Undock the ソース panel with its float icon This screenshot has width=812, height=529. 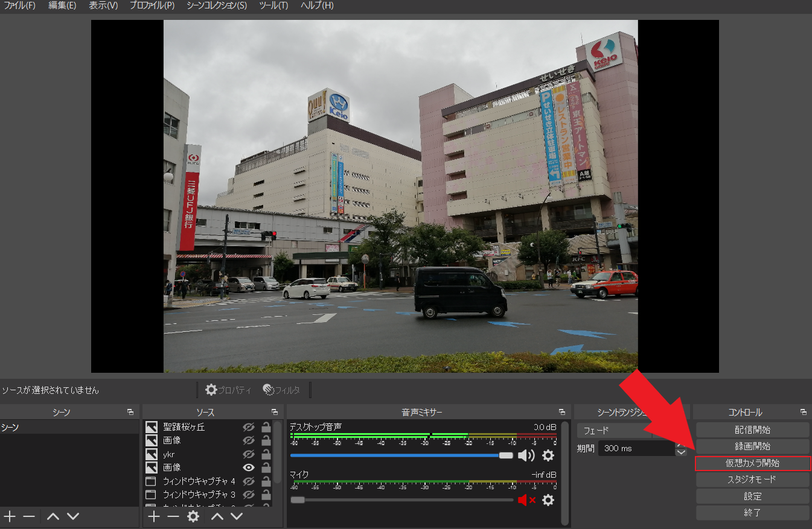click(275, 412)
